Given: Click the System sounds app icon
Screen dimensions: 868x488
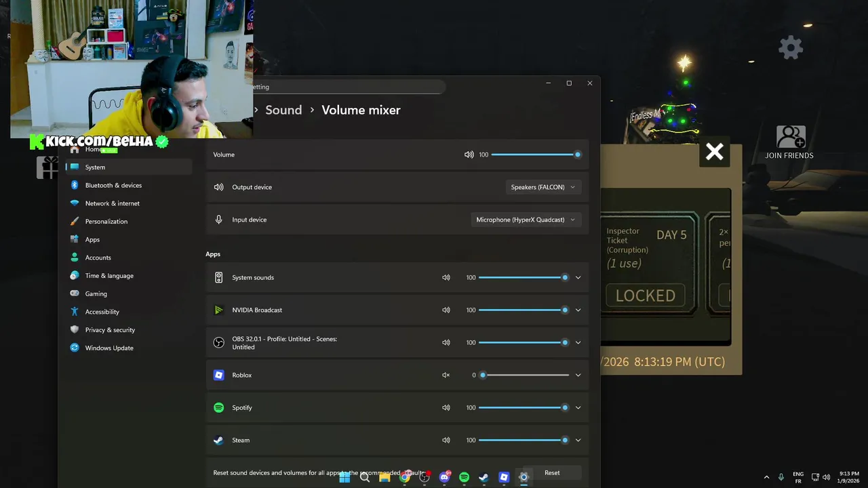Looking at the screenshot, I should tap(218, 277).
